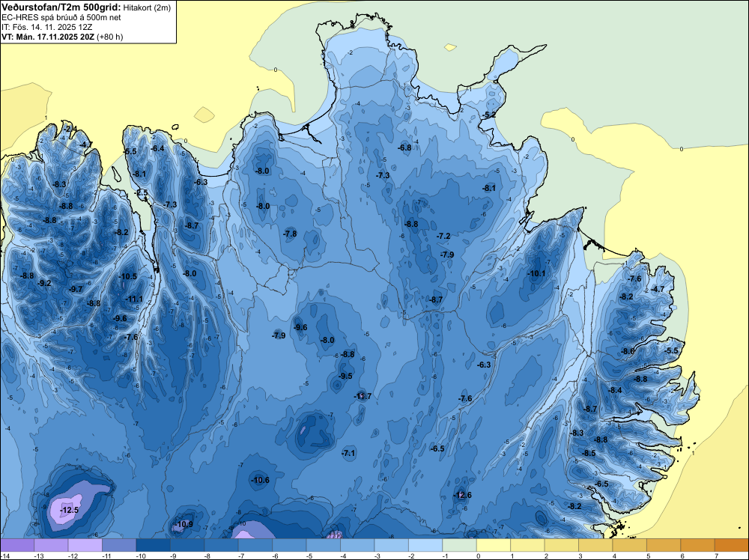749x560 pixels.
Task: Click the -9.2 temperature value
Action: [x=44, y=283]
